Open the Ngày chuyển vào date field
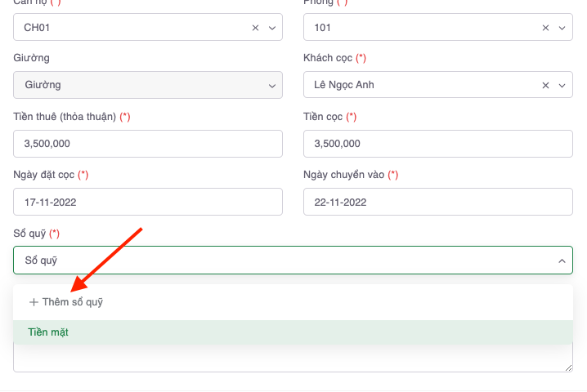 pos(437,202)
